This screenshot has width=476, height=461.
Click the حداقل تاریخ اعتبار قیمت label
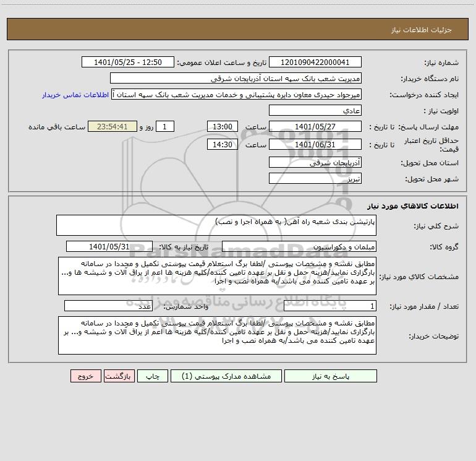431,145
